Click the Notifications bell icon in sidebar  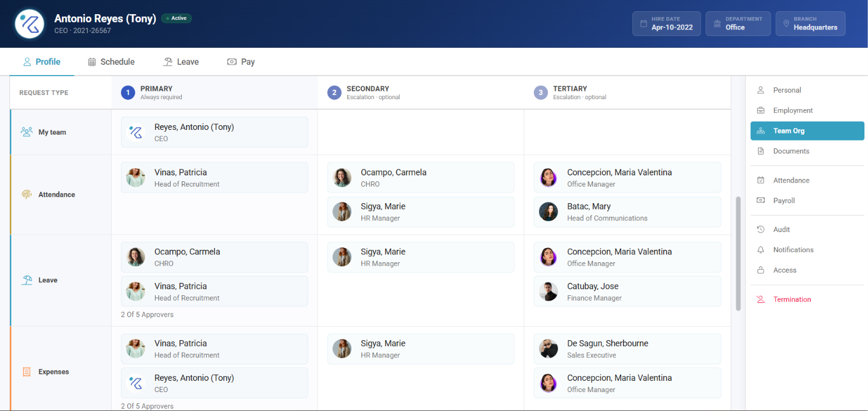(761, 250)
